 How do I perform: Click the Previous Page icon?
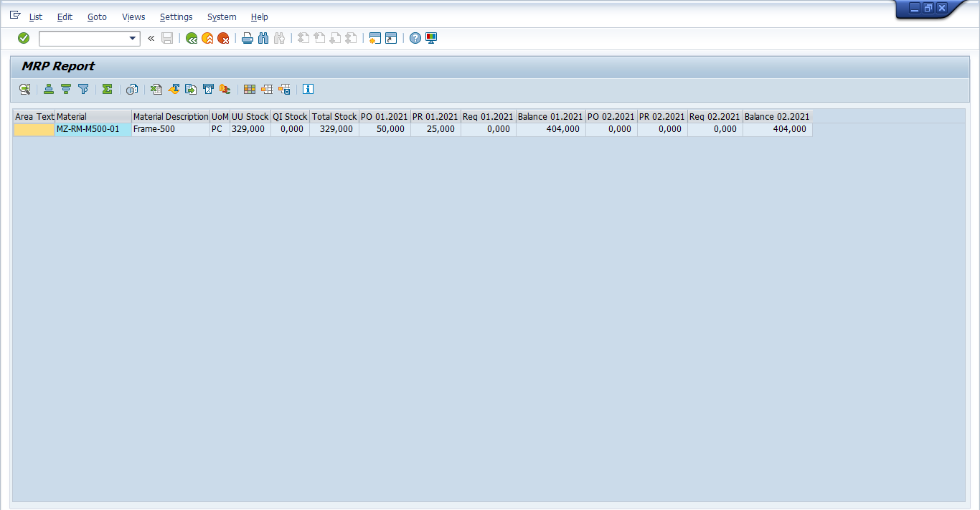[319, 38]
